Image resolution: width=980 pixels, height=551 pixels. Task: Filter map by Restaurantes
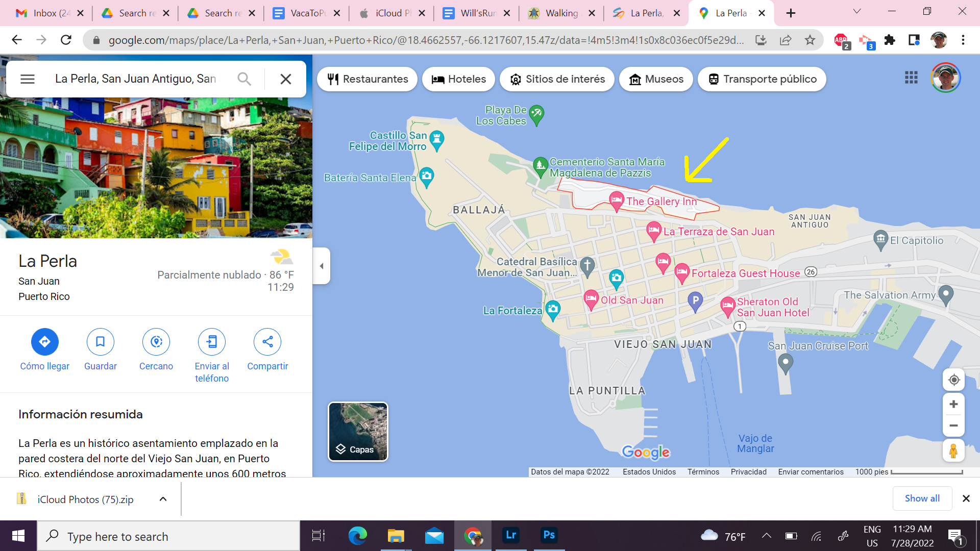(x=367, y=79)
